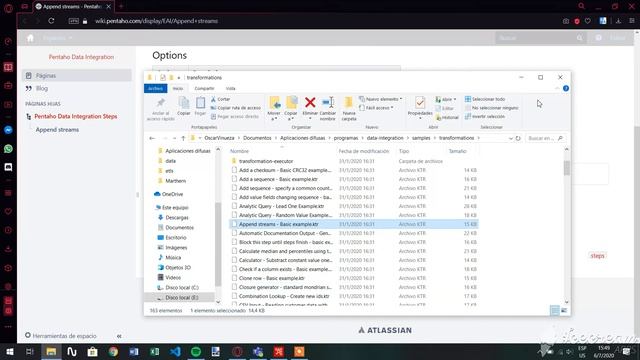Click Seleccionar todo
640x360 pixels.
tap(485, 99)
